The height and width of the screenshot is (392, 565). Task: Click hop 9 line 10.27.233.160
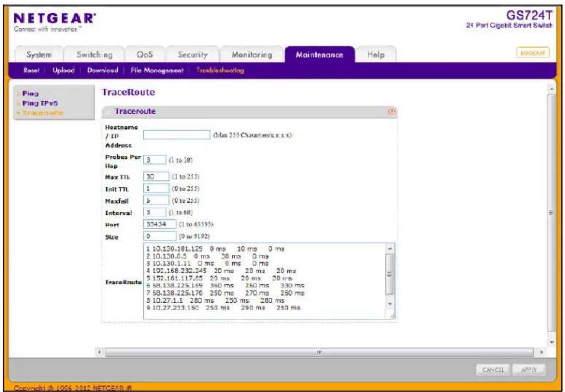click(223, 308)
